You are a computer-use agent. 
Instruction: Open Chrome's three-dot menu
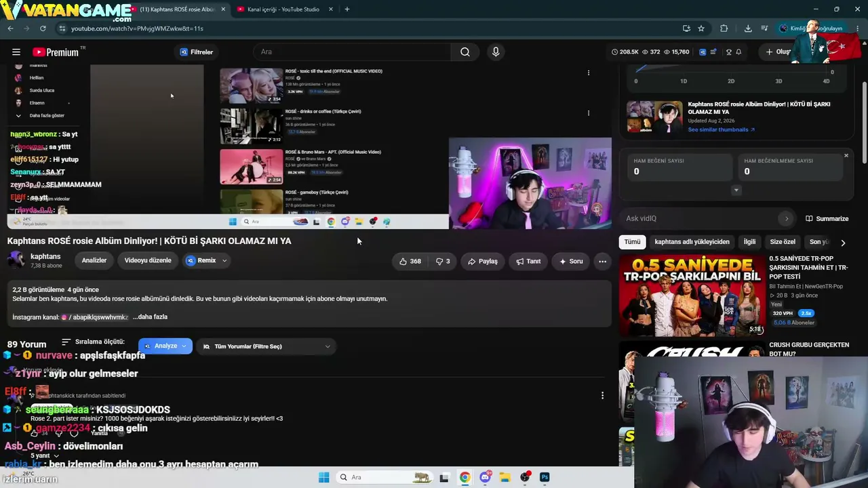[x=859, y=28]
